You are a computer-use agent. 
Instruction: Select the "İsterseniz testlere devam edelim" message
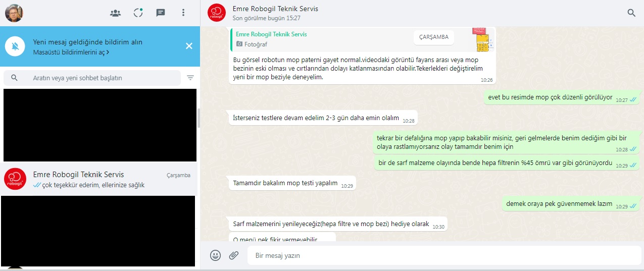tap(323, 118)
